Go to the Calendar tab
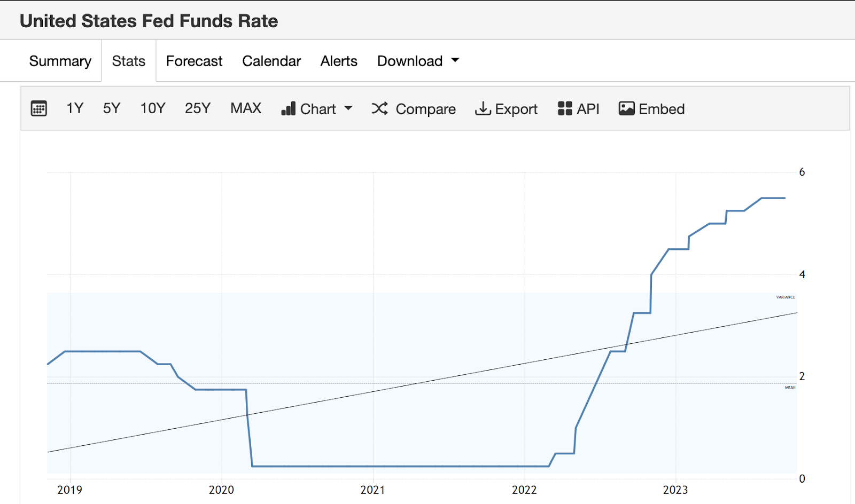The width and height of the screenshot is (855, 504). tap(271, 61)
